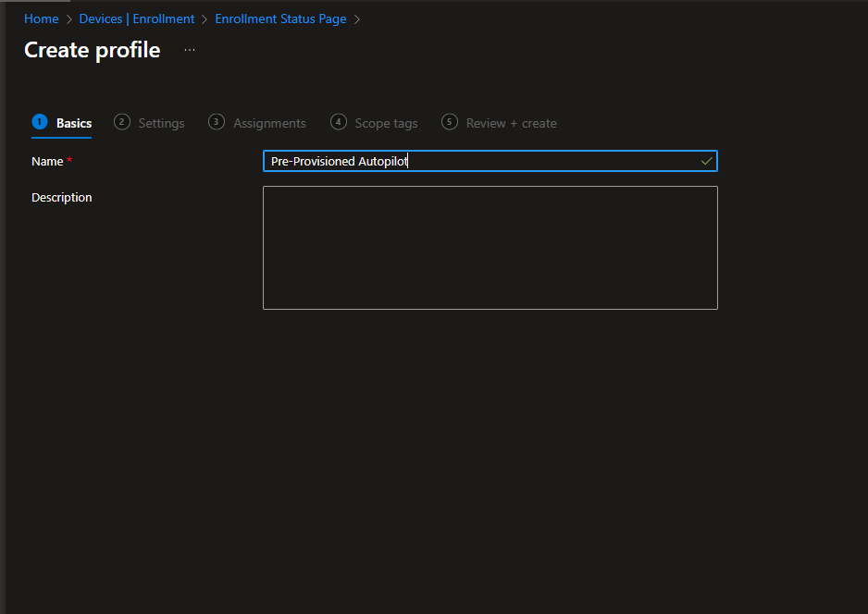Click the step 2 number icon
The image size is (868, 614).
coord(122,122)
